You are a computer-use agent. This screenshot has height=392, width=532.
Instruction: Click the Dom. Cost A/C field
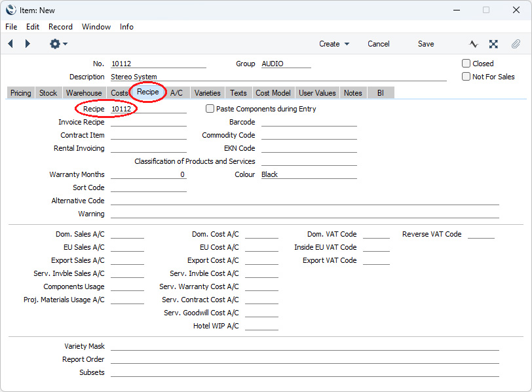coord(261,234)
